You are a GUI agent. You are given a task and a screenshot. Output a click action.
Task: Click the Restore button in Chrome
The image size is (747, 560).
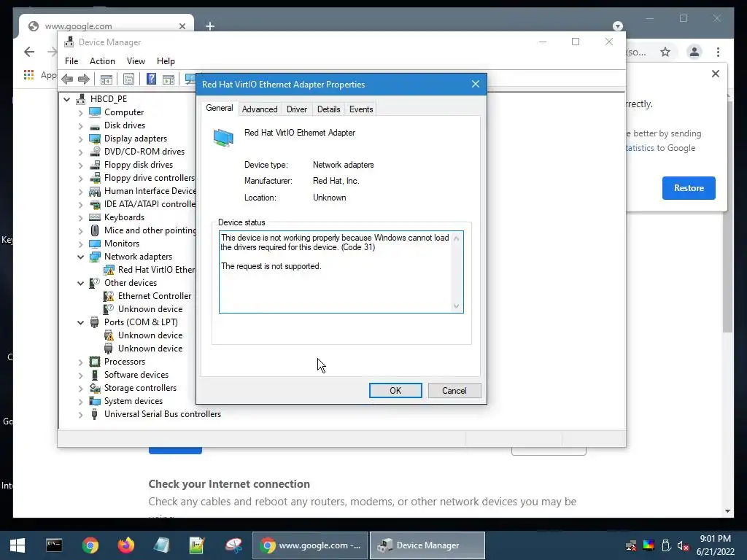[689, 188]
